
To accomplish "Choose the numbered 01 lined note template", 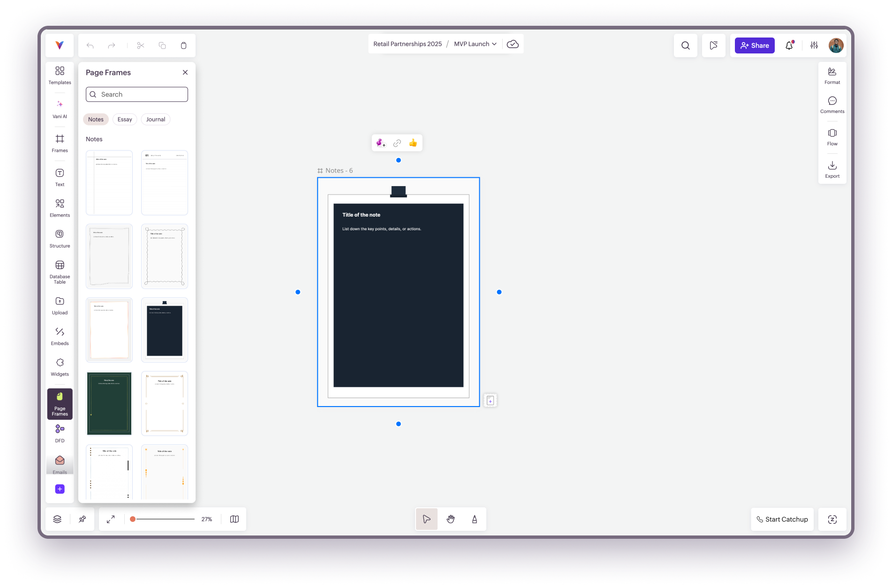I will point(165,183).
